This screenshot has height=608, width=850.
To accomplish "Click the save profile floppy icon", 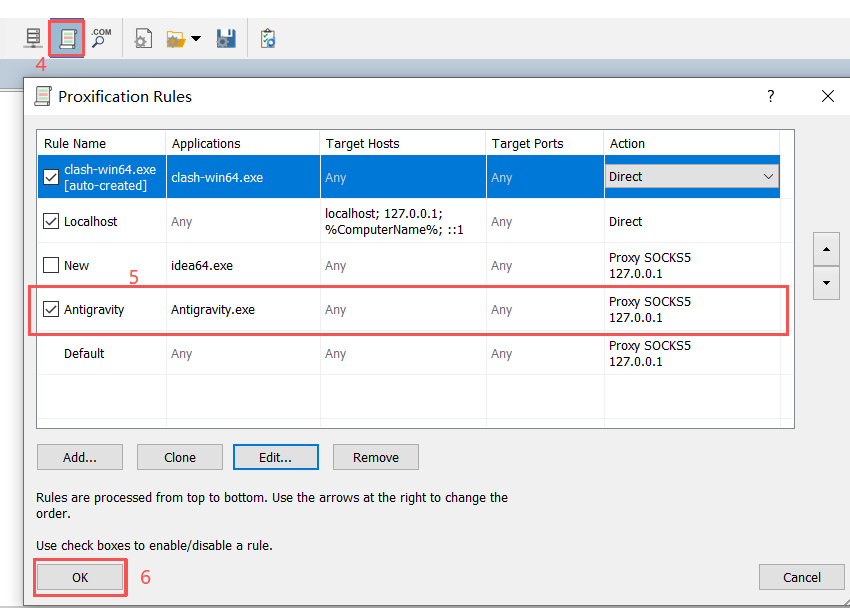I will tap(226, 39).
